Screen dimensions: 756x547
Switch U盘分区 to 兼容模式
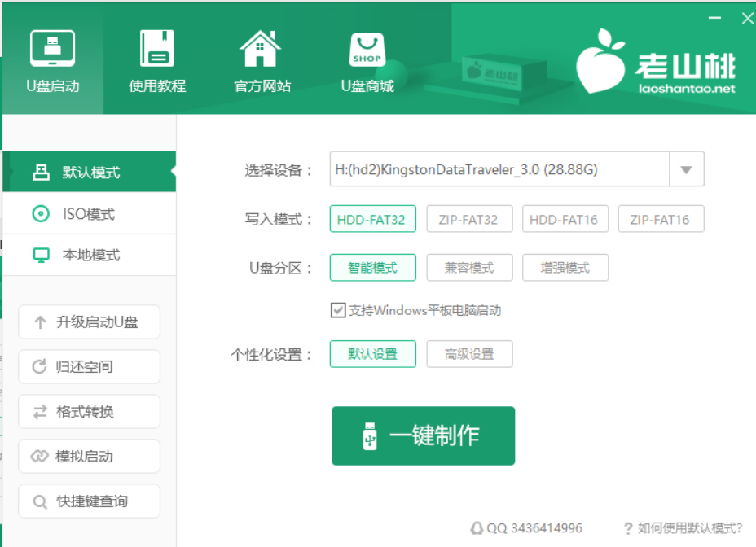[469, 267]
